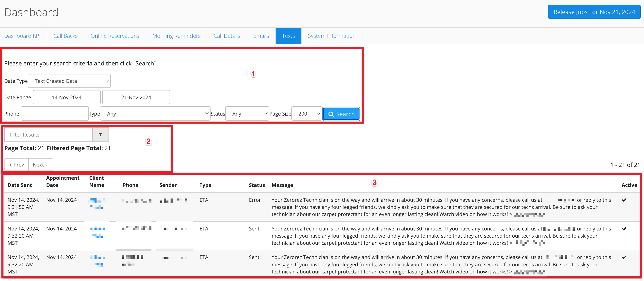Screen dimensions: 644x281
Task: Click the Status column header
Action: (x=257, y=185)
